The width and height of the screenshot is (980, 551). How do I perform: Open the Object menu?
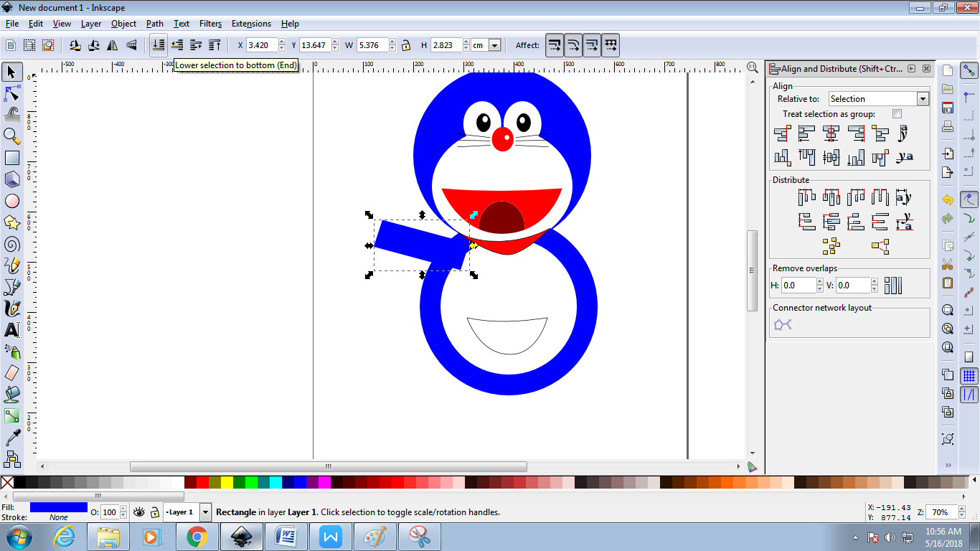pyautogui.click(x=123, y=24)
